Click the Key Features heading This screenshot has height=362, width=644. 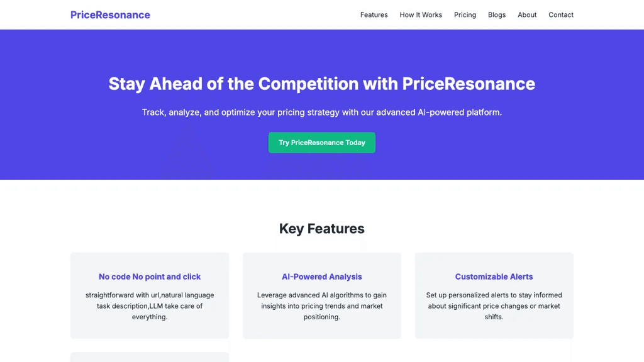click(x=321, y=229)
